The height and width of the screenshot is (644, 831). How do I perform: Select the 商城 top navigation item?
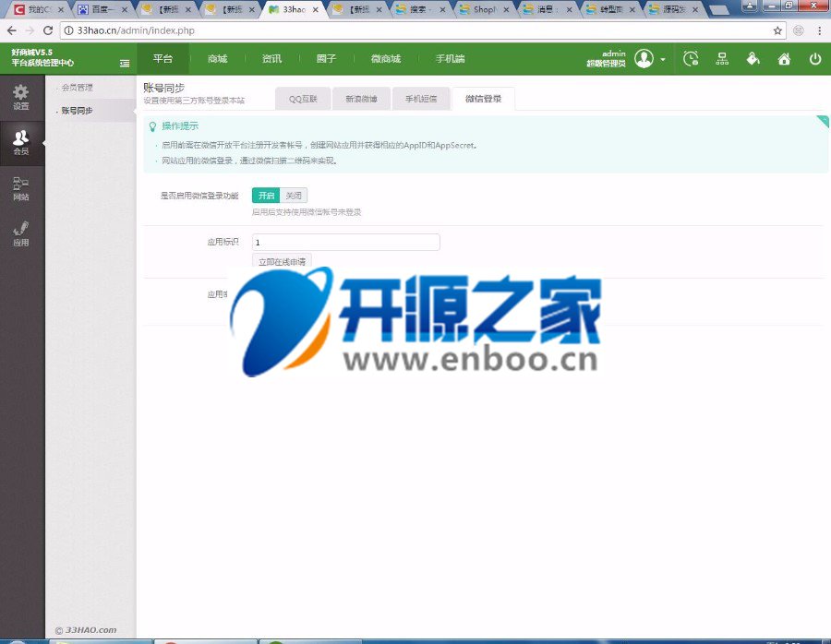pos(217,59)
